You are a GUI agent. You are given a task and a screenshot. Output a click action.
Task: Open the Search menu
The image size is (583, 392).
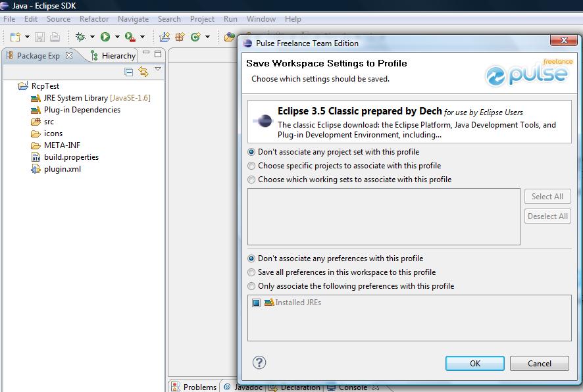coord(169,19)
